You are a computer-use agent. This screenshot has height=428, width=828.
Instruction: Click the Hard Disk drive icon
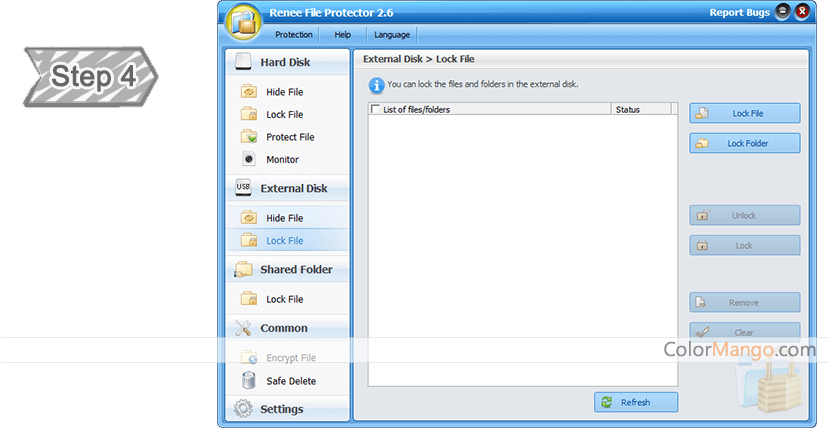[x=243, y=62]
